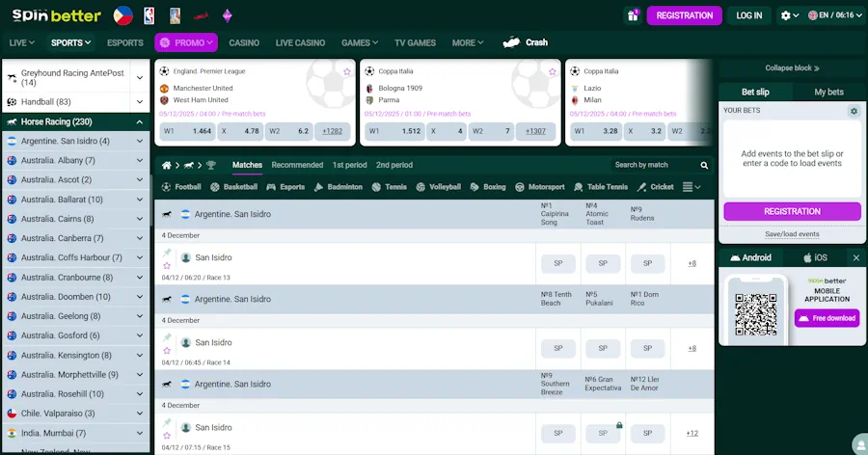Open the LIVE menu

pos(21,42)
